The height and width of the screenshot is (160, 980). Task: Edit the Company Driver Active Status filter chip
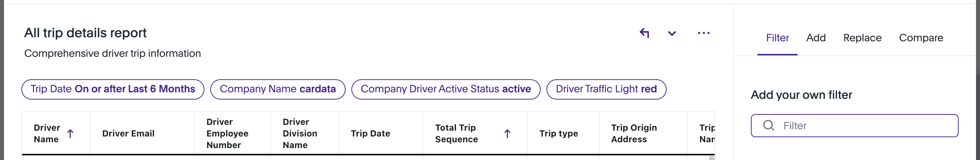(x=445, y=89)
